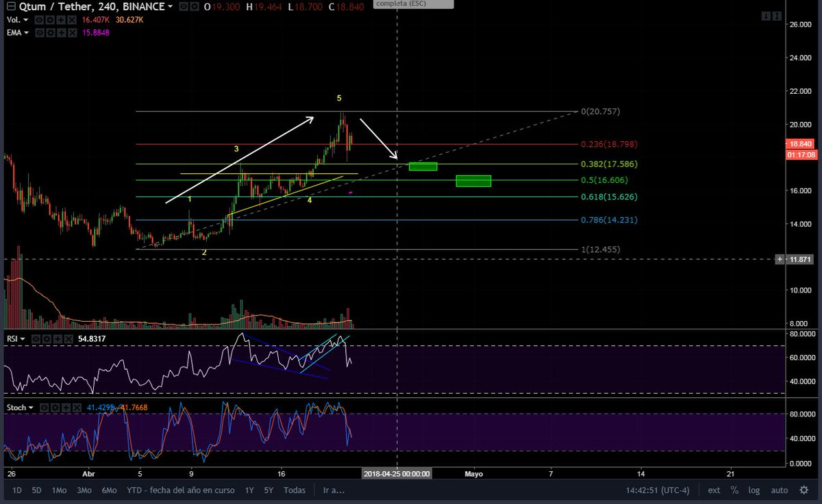Open the 'Ir a...' go-to-date option
The image size is (822, 504).
pos(334,490)
